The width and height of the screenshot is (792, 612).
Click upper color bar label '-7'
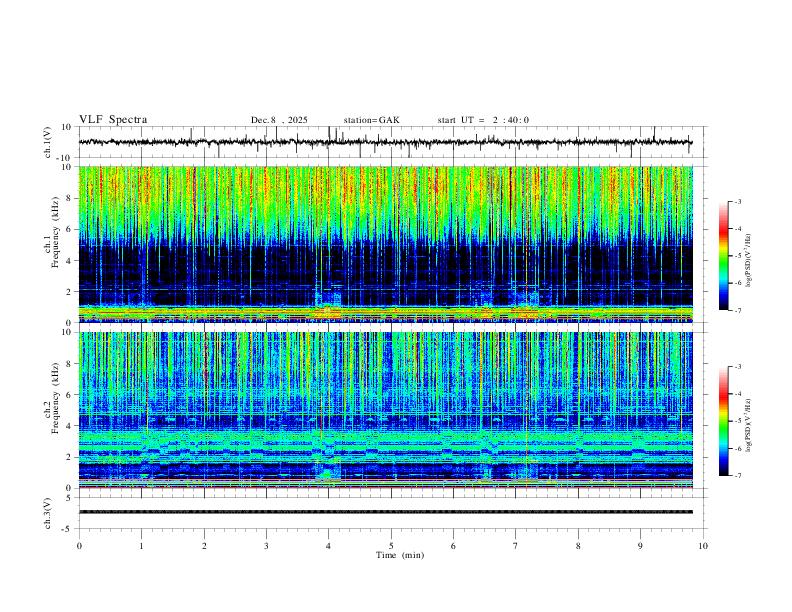coord(738,310)
